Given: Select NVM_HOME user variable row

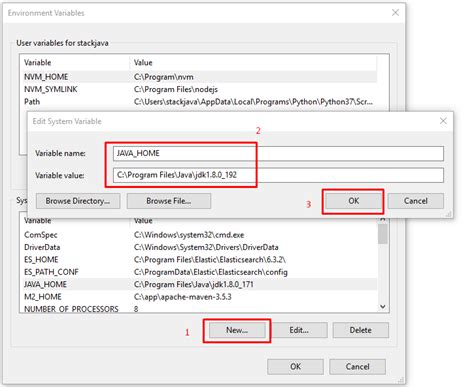Looking at the screenshot, I should tap(200, 77).
